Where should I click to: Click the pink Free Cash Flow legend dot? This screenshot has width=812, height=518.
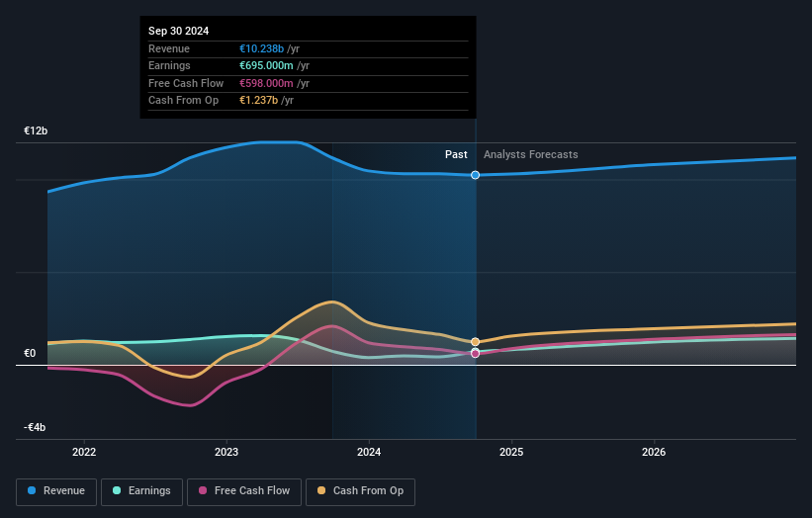pyautogui.click(x=203, y=490)
